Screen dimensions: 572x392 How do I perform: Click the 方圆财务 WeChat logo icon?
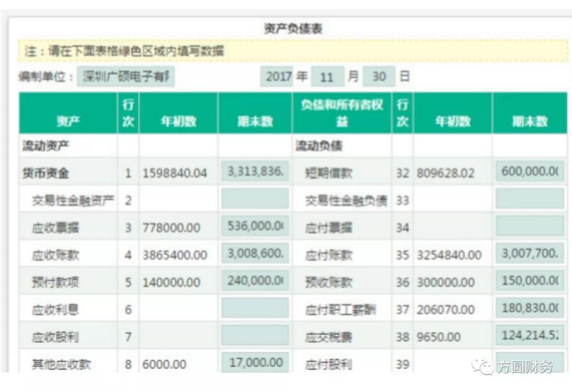(483, 366)
